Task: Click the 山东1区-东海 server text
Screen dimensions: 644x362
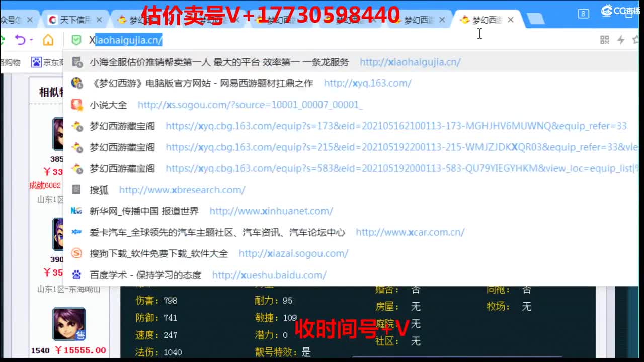Action: (x=68, y=289)
